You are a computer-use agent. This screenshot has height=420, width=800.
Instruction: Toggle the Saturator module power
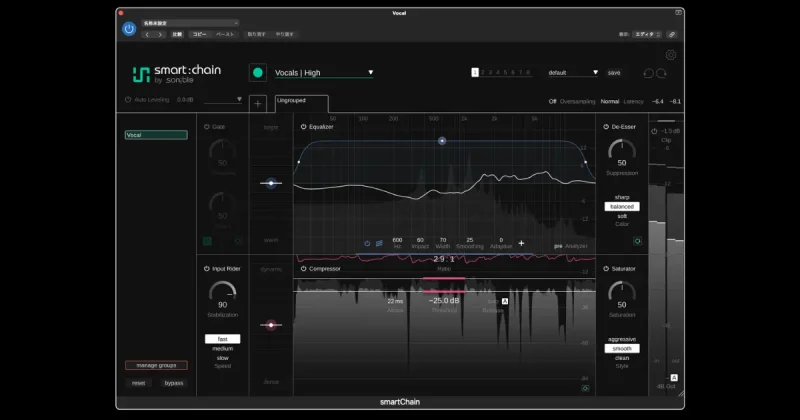click(606, 268)
